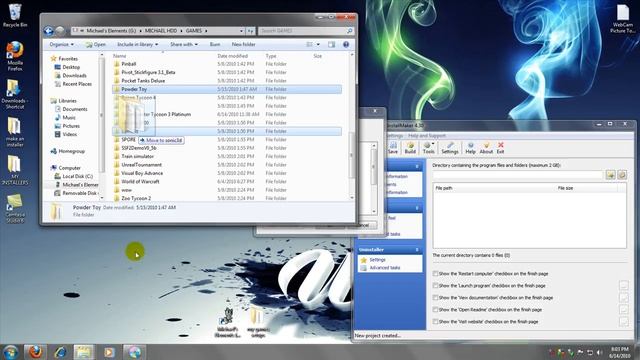This screenshot has width=640, height=360.
Task: Select 'Zoo Tycoon 2' folder row
Action: click(x=227, y=198)
